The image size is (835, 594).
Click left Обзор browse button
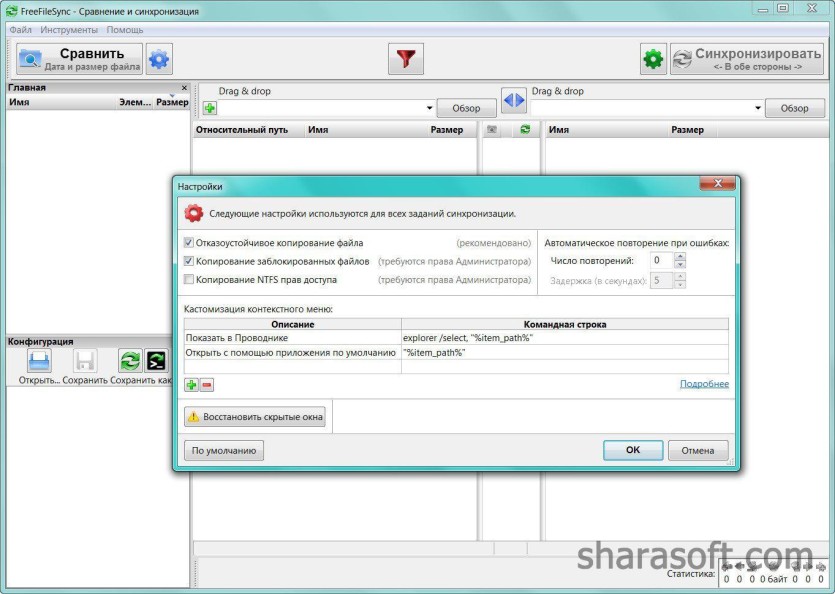pyautogui.click(x=466, y=108)
